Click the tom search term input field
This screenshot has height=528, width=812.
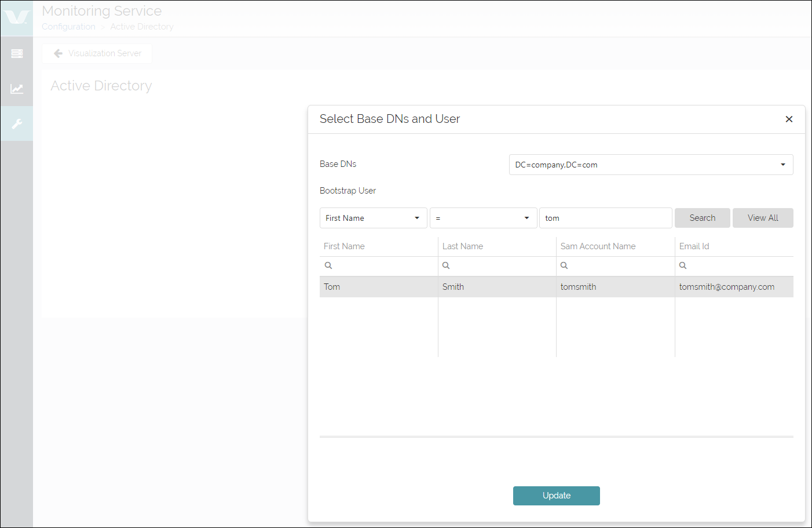coord(605,217)
